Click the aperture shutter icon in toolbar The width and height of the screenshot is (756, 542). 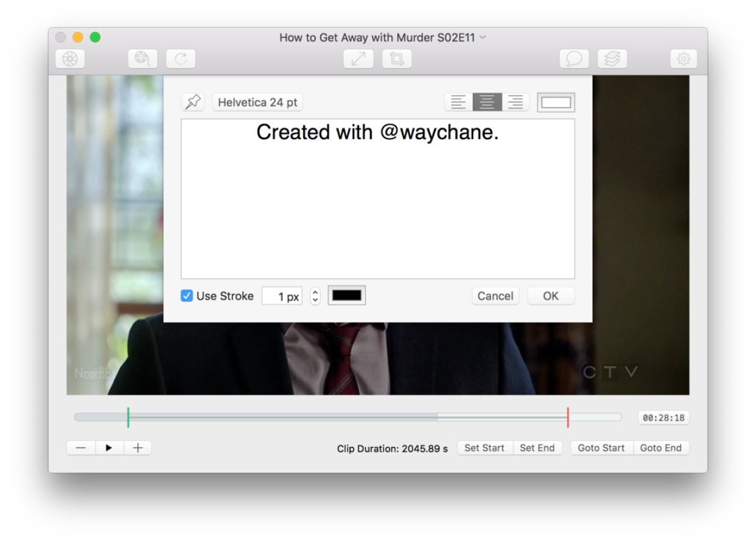(x=70, y=59)
